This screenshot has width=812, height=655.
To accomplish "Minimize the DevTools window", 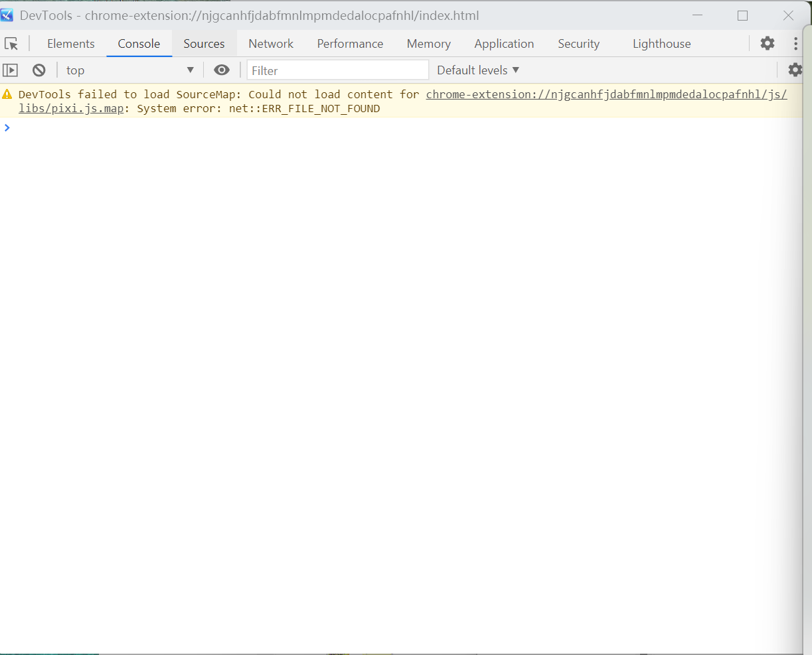I will click(698, 15).
